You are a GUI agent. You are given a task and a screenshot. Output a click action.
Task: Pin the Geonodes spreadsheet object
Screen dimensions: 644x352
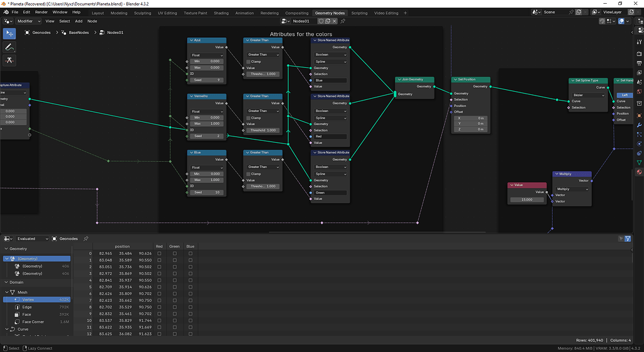click(x=86, y=239)
